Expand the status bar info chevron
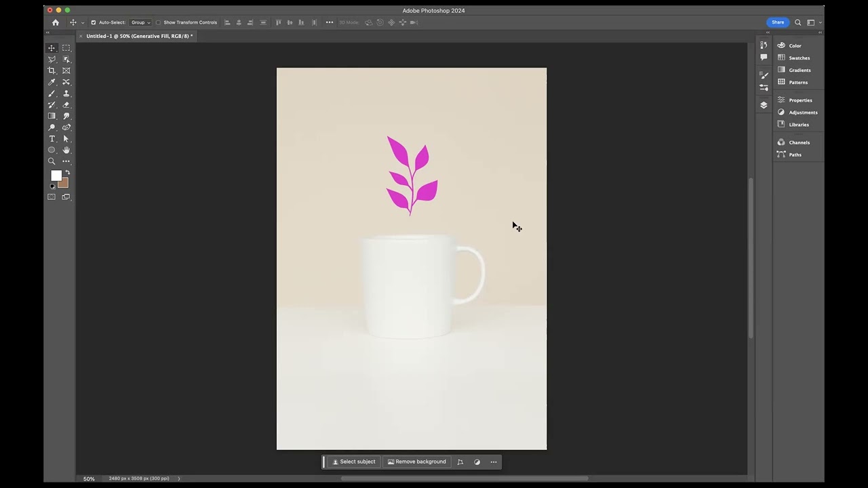868x488 pixels. (179, 479)
